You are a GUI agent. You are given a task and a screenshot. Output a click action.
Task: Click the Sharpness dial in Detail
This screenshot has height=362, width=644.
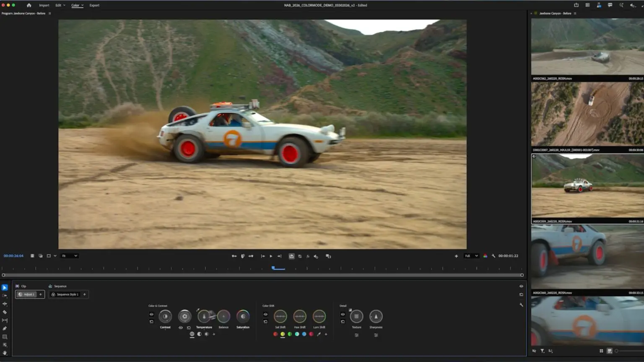click(x=376, y=317)
